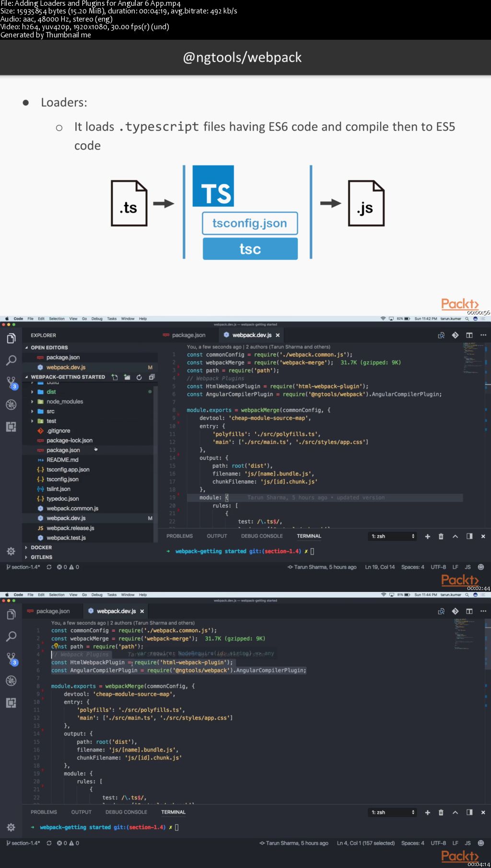The height and width of the screenshot is (868, 491).
Task: Click 'Spaces: 4' in 00:02:44 status bar
Action: point(412,567)
